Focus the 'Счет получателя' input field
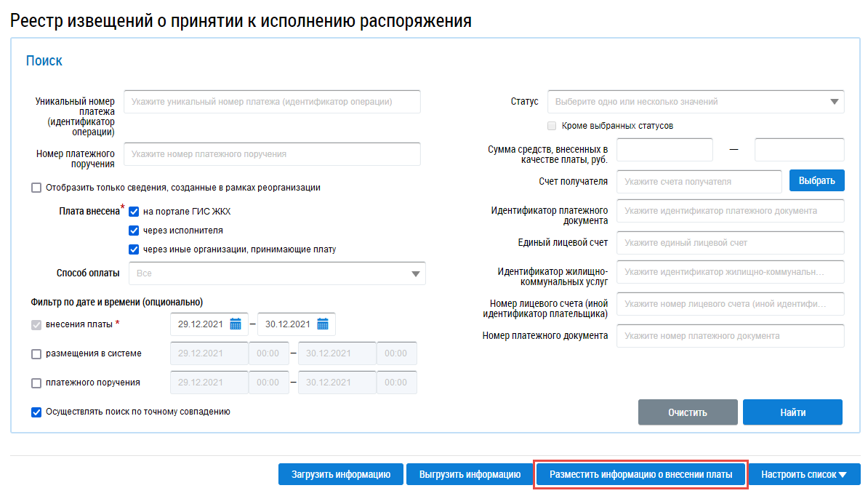This screenshot has height=496, width=868. pyautogui.click(x=699, y=182)
